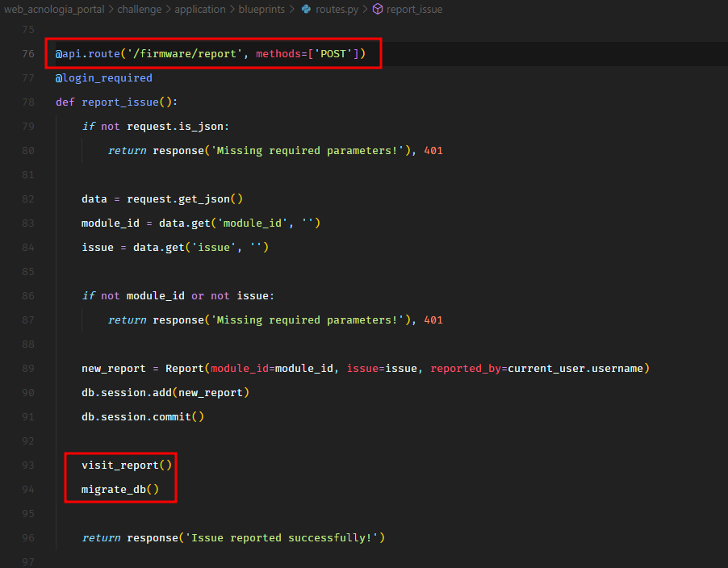Click the Python file icon in the breadcrumb
The image size is (728, 568).
[306, 10]
